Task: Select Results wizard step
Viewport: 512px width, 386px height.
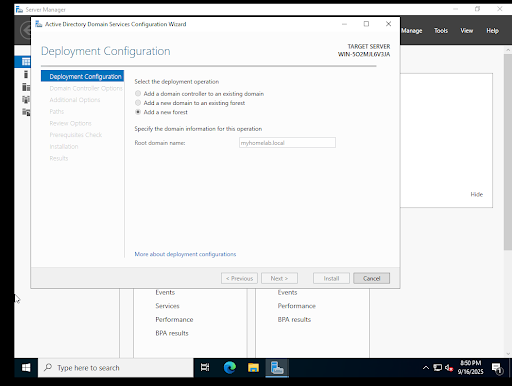Action: tap(59, 158)
